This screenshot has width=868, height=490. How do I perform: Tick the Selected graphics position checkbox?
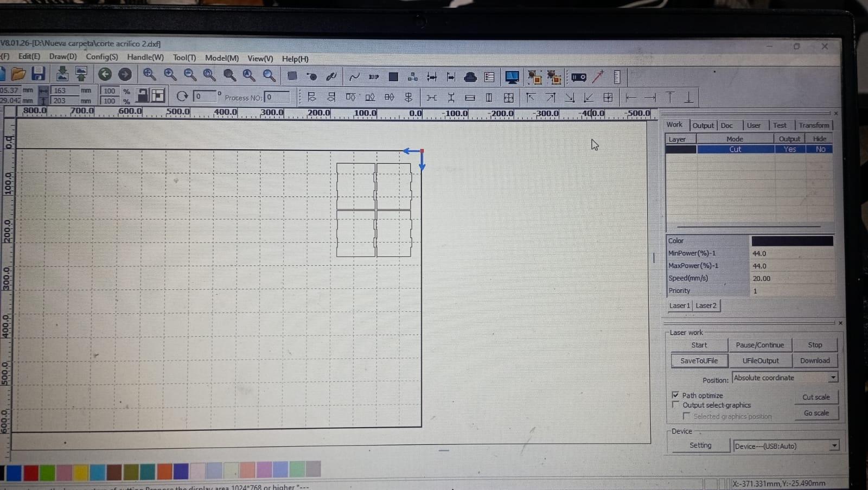[686, 416]
